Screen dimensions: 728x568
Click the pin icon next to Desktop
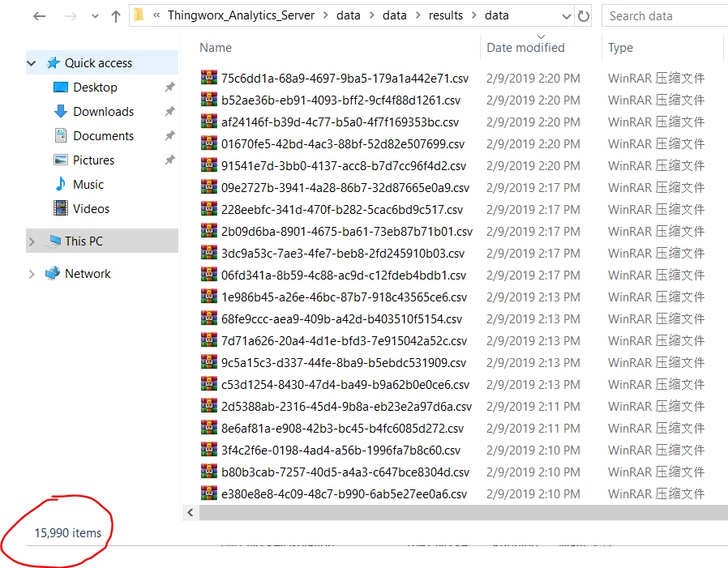(x=170, y=87)
